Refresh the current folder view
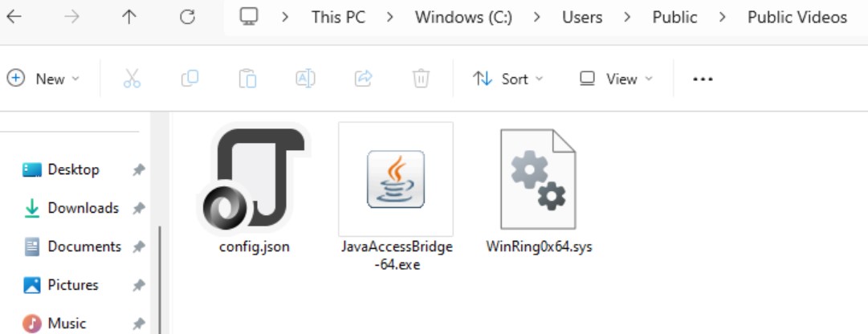The height and width of the screenshot is (334, 868). tap(187, 18)
